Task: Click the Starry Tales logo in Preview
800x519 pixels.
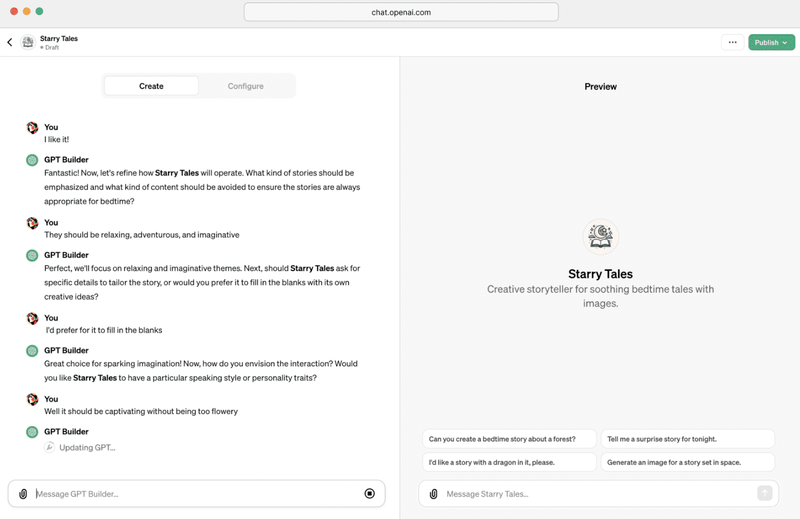Action: 600,237
